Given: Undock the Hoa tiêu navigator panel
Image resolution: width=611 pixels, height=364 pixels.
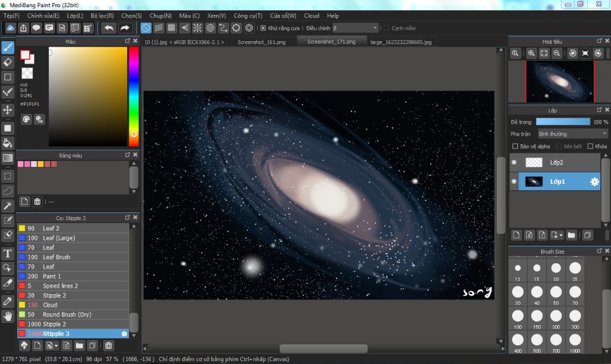Looking at the screenshot, I should 599,41.
